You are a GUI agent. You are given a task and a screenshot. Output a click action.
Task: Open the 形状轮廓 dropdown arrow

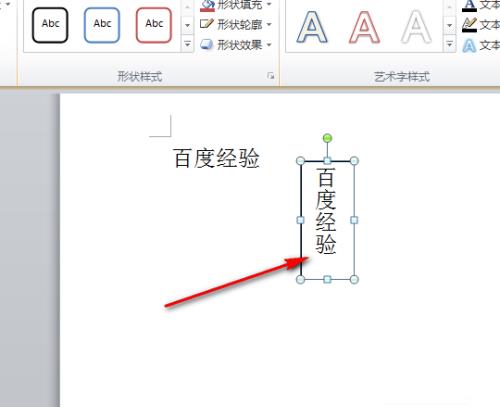coord(269,24)
